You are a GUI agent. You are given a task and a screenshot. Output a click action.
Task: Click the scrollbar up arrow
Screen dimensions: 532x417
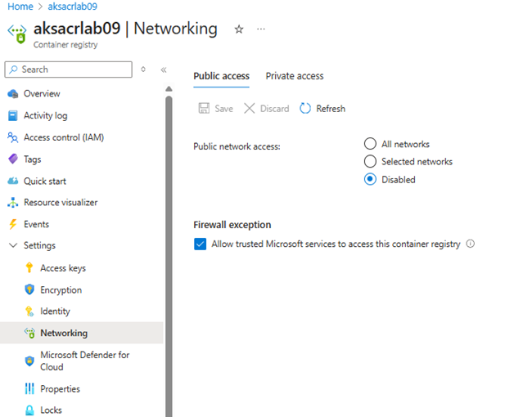click(169, 89)
